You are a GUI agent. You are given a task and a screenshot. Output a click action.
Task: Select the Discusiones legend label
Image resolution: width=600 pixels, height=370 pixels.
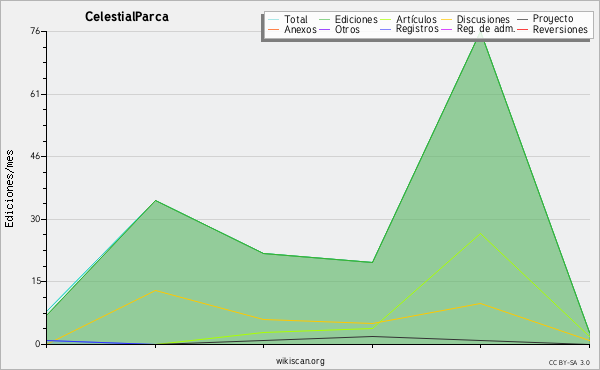[483, 19]
